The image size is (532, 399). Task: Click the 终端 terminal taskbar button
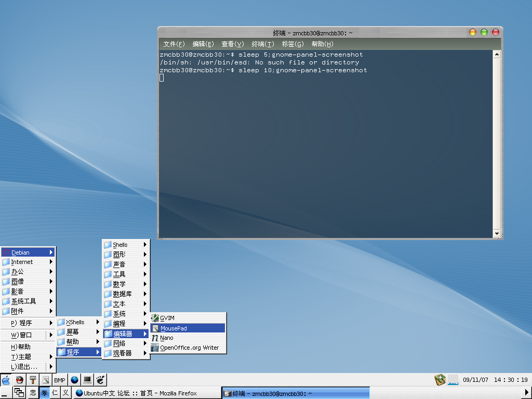296,393
